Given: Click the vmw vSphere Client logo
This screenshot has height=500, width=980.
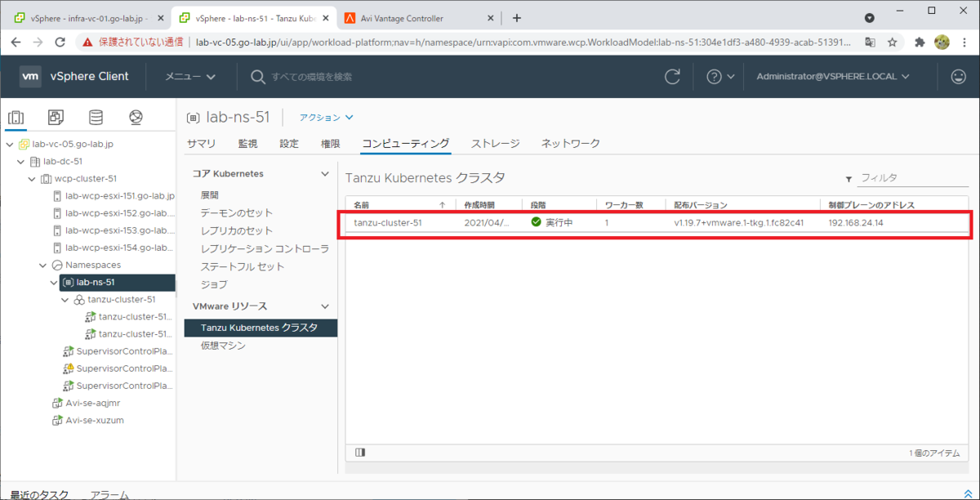Looking at the screenshot, I should click(74, 76).
